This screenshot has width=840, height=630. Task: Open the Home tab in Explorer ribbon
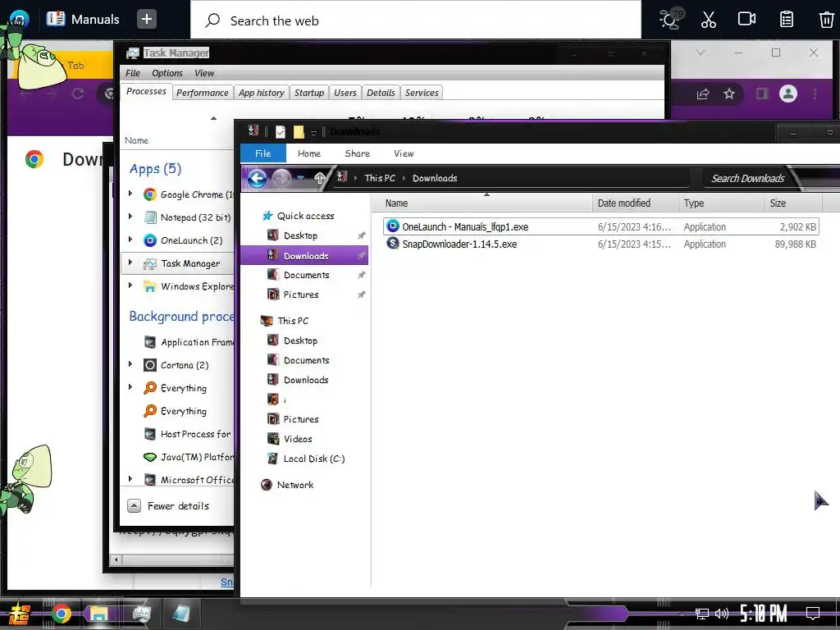(x=309, y=153)
